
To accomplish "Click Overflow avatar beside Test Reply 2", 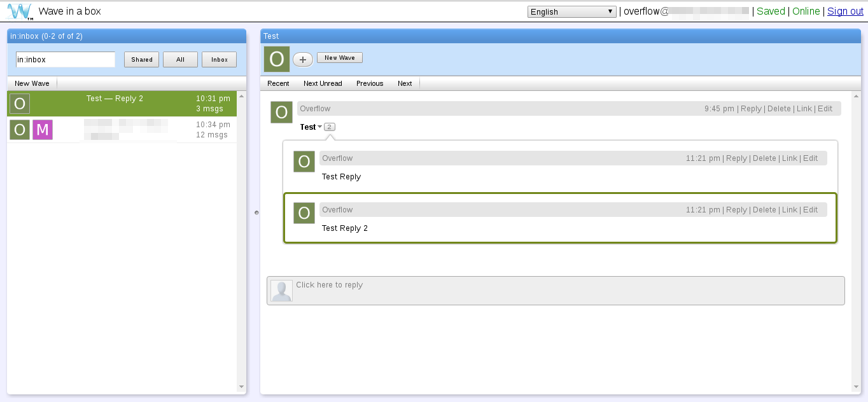I will (x=304, y=213).
